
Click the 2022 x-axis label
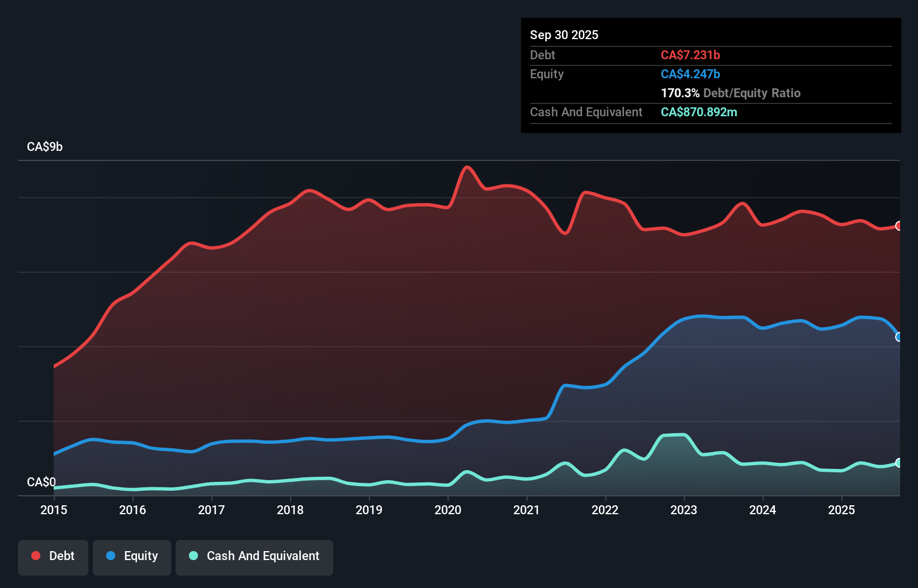click(605, 510)
